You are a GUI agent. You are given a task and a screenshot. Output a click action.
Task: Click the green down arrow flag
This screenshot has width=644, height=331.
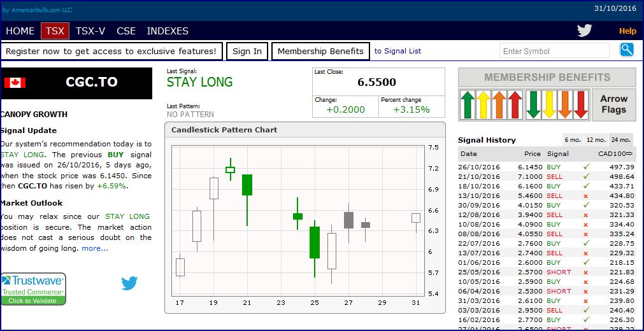point(533,104)
